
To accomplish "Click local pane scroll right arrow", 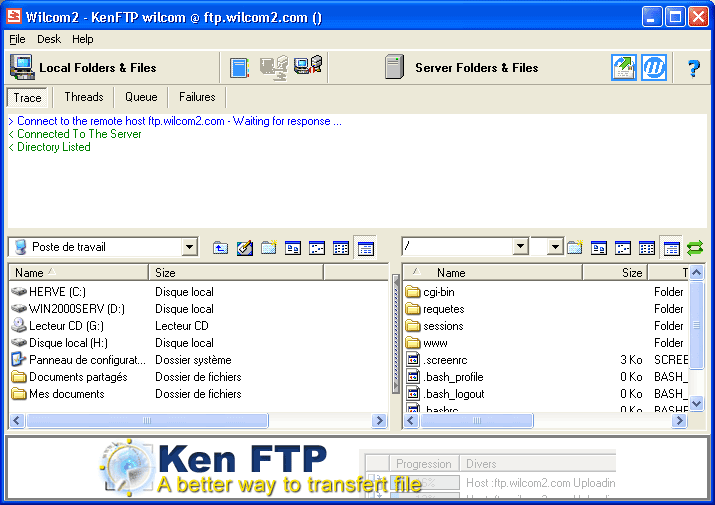I will pyautogui.click(x=379, y=420).
